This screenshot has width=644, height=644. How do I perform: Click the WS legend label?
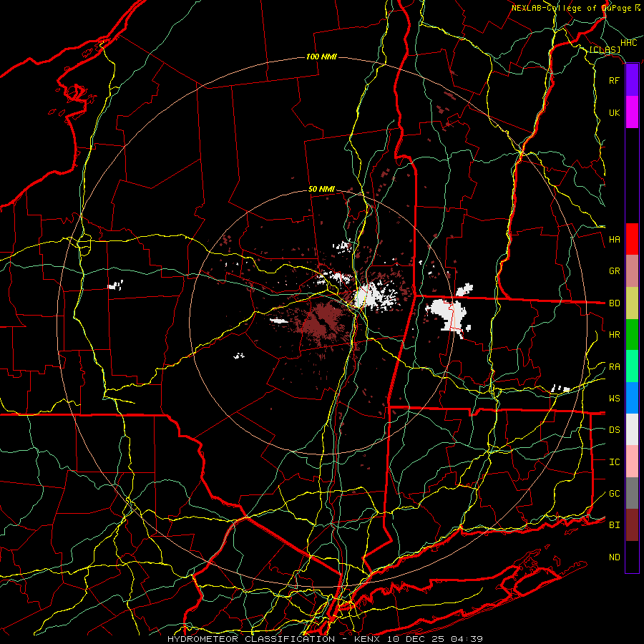tap(614, 399)
